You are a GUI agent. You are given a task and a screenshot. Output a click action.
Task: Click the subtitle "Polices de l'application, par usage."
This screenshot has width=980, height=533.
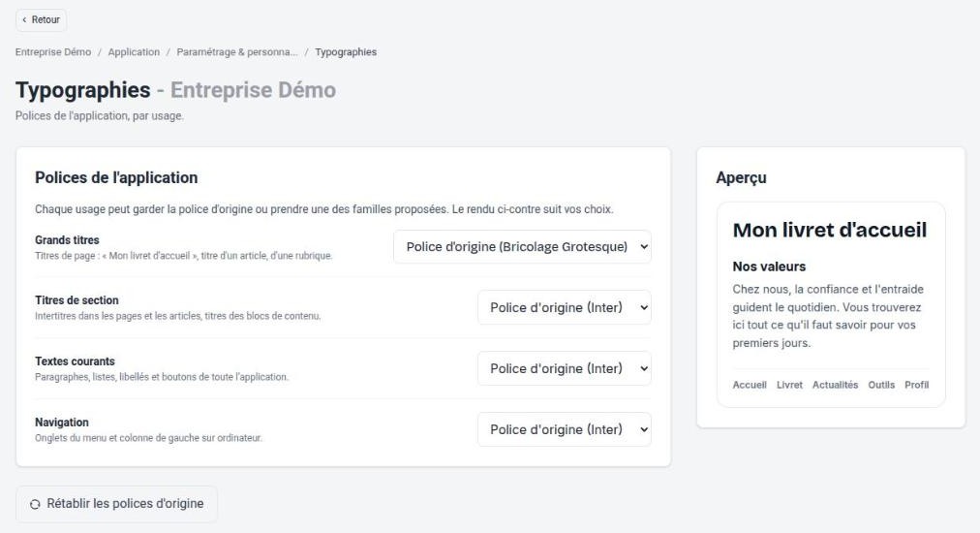click(x=100, y=115)
